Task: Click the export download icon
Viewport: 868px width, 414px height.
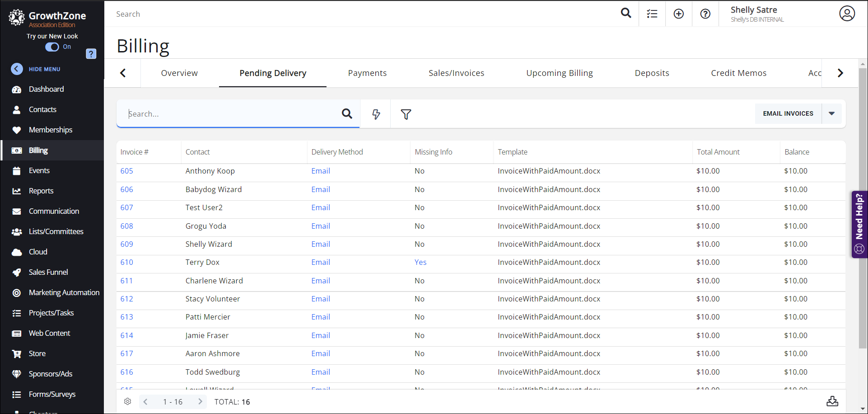Action: [x=832, y=401]
